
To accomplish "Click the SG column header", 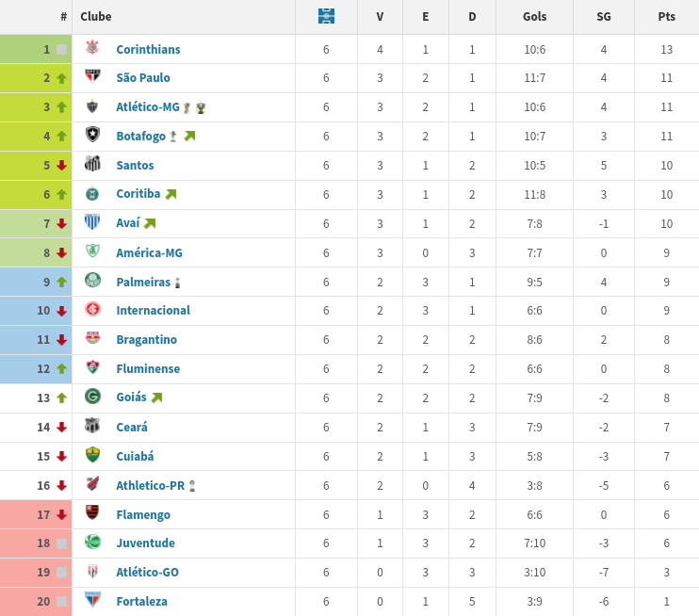I will [x=604, y=17].
